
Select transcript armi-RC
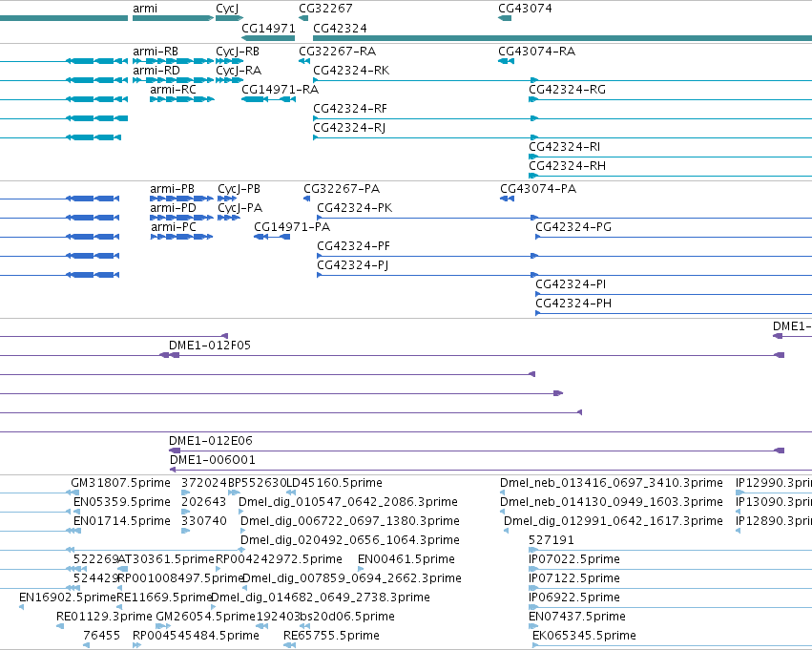173,90
